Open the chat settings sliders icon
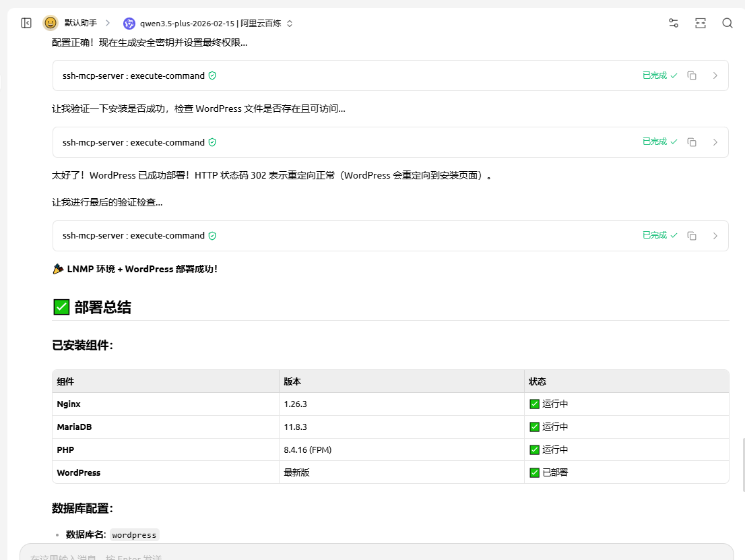 [673, 23]
